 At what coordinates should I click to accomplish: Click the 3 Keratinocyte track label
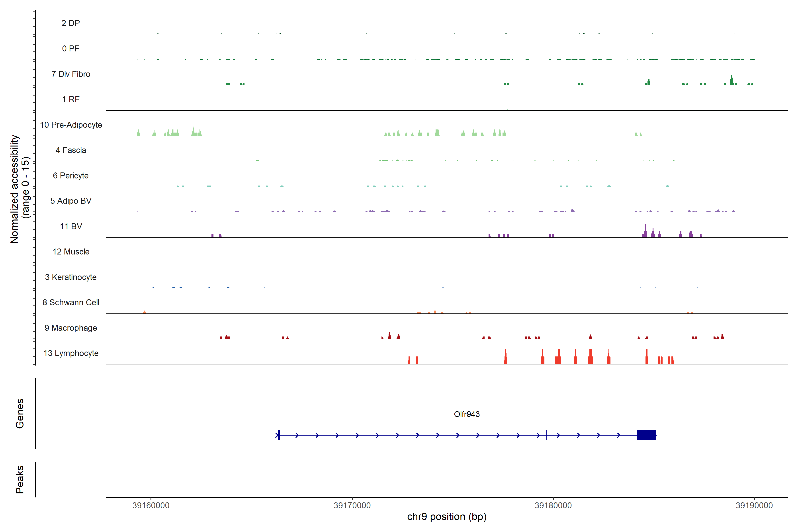pos(71,277)
